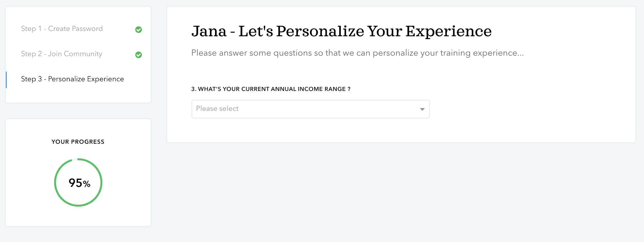This screenshot has height=242, width=644.
Task: Go to Step 2 - Join Community
Action: [62, 54]
